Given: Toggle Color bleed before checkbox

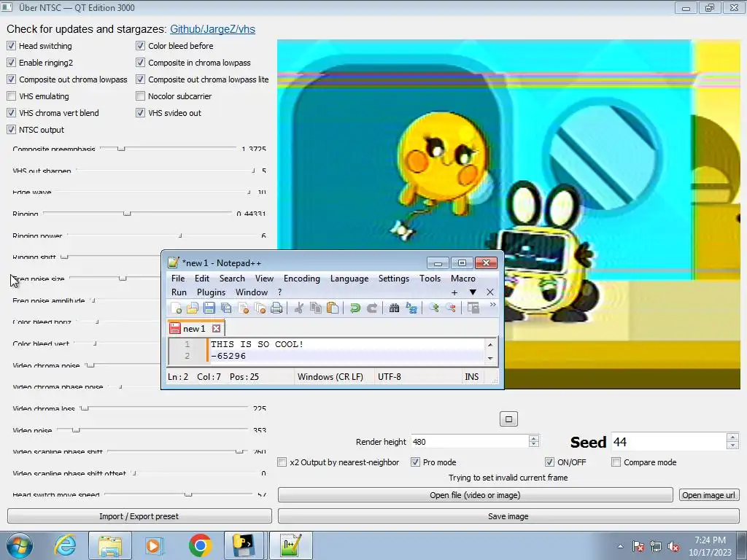Looking at the screenshot, I should coord(141,46).
